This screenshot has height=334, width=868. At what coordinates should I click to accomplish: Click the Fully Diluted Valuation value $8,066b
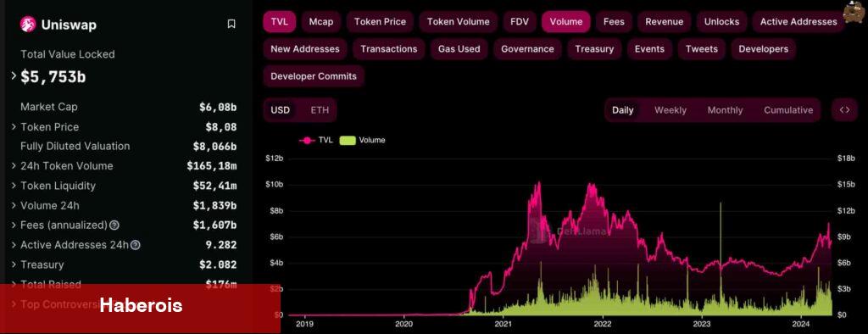click(x=214, y=146)
